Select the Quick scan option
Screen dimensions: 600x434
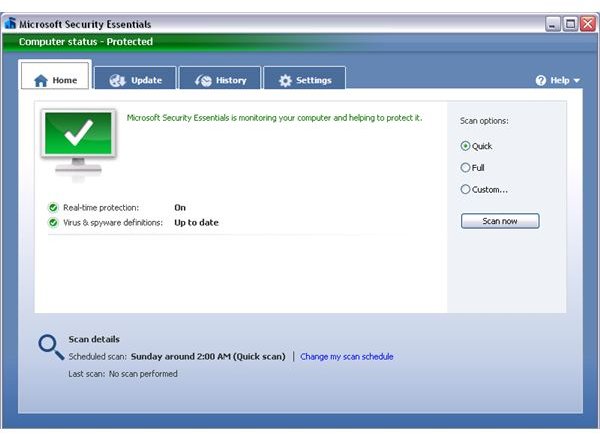click(x=465, y=146)
